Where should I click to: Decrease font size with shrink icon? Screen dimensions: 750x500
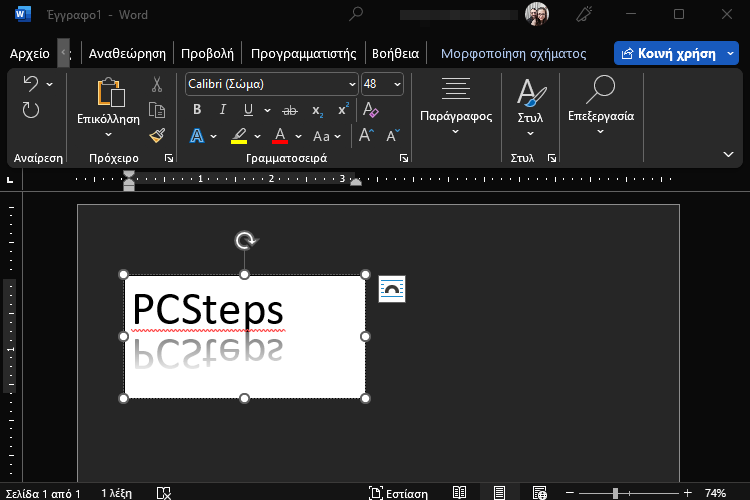pyautogui.click(x=393, y=136)
